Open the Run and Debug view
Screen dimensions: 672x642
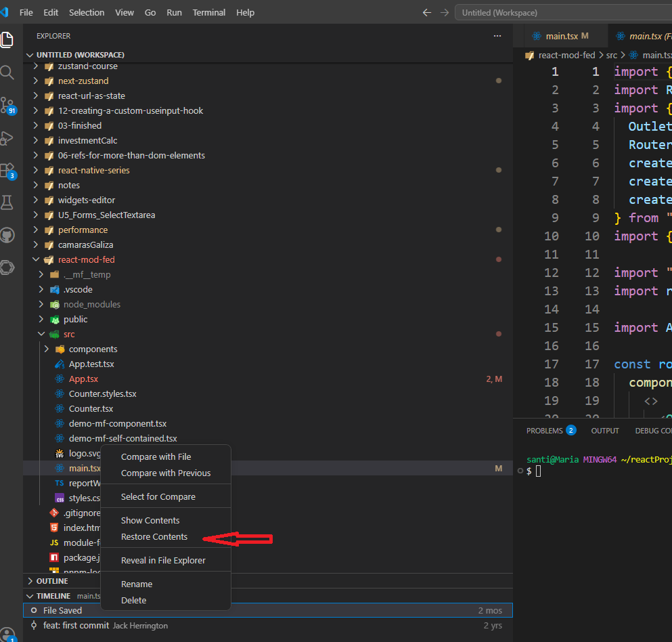[x=7, y=138]
